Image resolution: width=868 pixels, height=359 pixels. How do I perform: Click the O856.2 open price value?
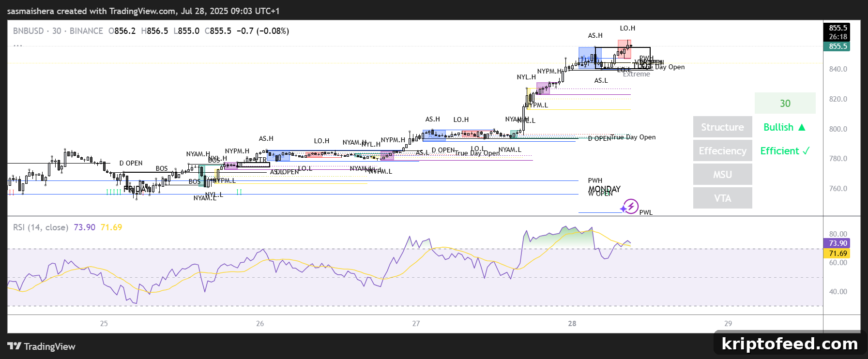122,31
